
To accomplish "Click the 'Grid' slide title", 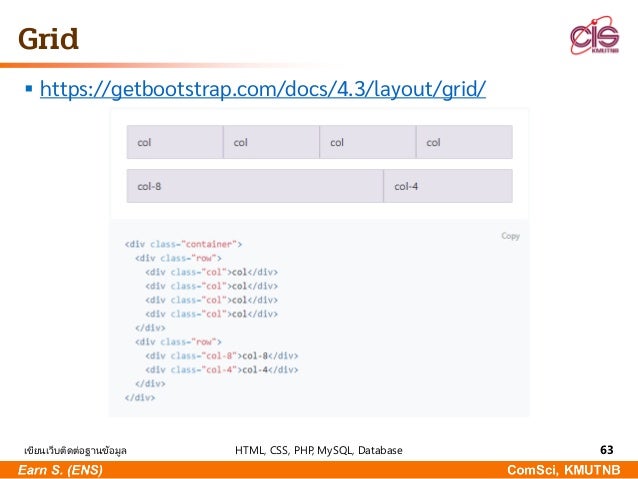I will pos(48,39).
